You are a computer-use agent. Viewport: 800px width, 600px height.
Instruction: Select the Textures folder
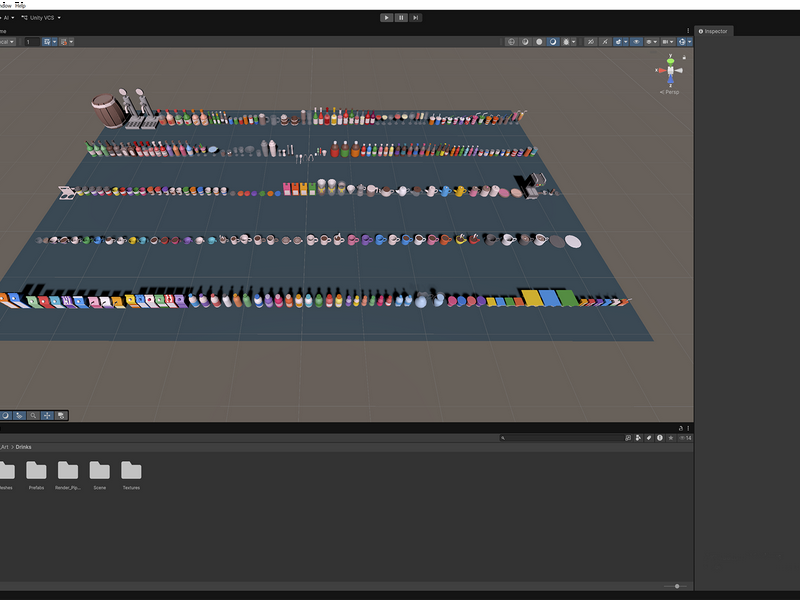(x=131, y=475)
